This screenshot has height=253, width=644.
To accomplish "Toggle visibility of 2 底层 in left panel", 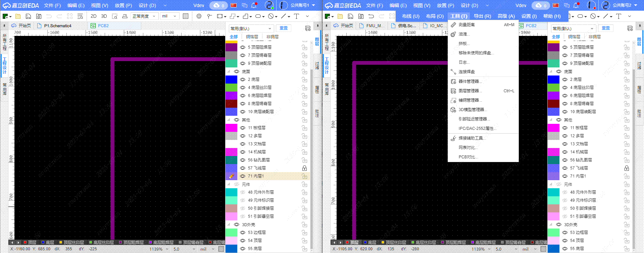I will coord(243,80).
